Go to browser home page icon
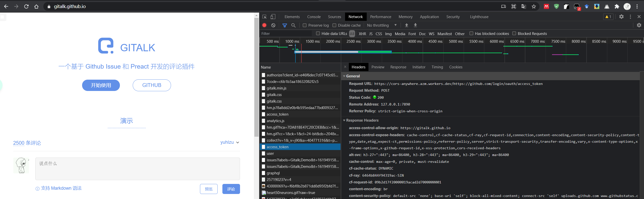Screen dimensions: 644x199 pos(36,6)
